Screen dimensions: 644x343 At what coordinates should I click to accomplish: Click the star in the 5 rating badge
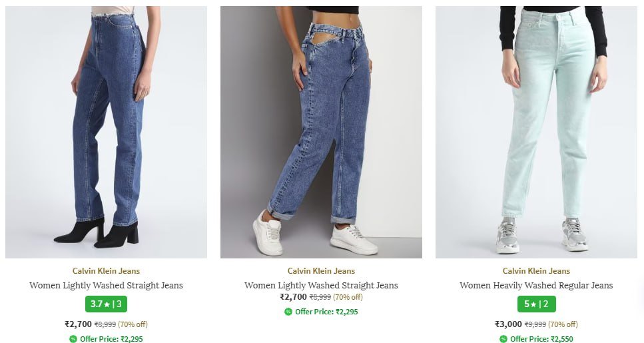coord(532,304)
